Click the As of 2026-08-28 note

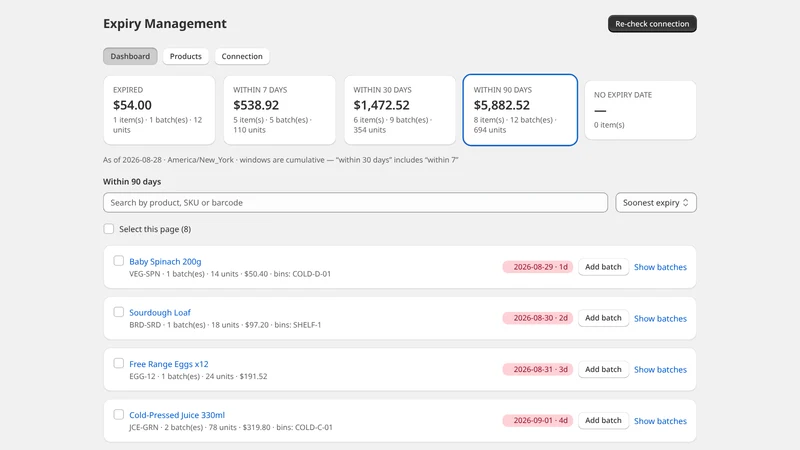point(281,160)
